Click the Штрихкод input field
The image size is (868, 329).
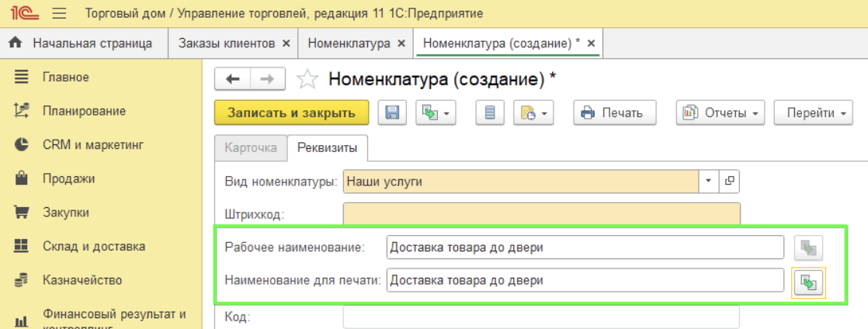541,214
